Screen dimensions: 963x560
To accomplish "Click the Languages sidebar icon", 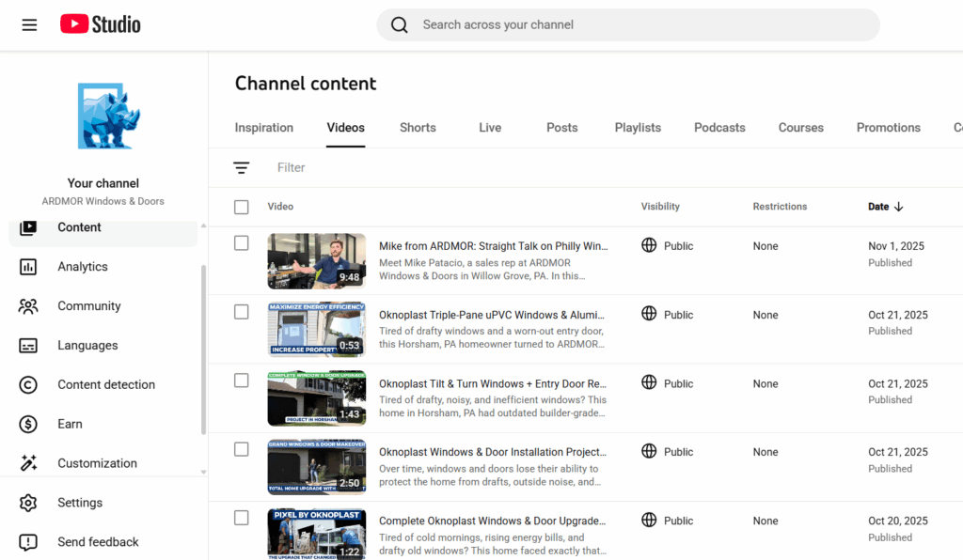I will click(28, 346).
